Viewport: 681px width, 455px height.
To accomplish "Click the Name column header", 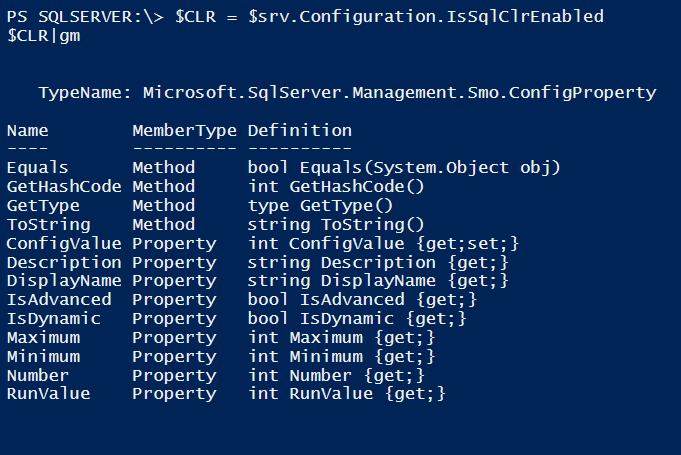I will coord(27,130).
